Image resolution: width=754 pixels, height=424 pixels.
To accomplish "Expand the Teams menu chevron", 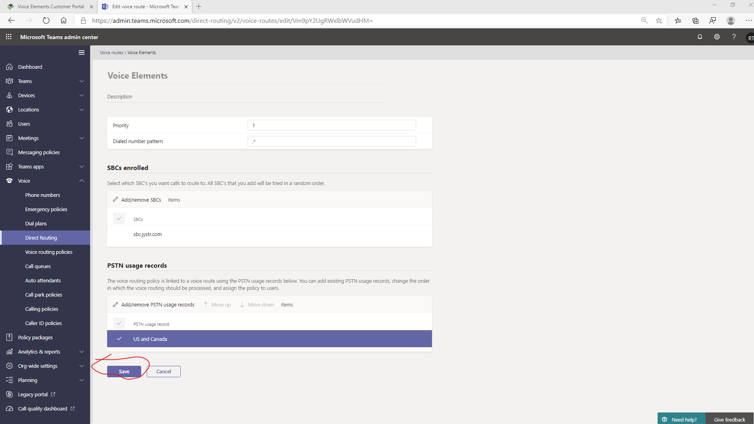I will [81, 81].
